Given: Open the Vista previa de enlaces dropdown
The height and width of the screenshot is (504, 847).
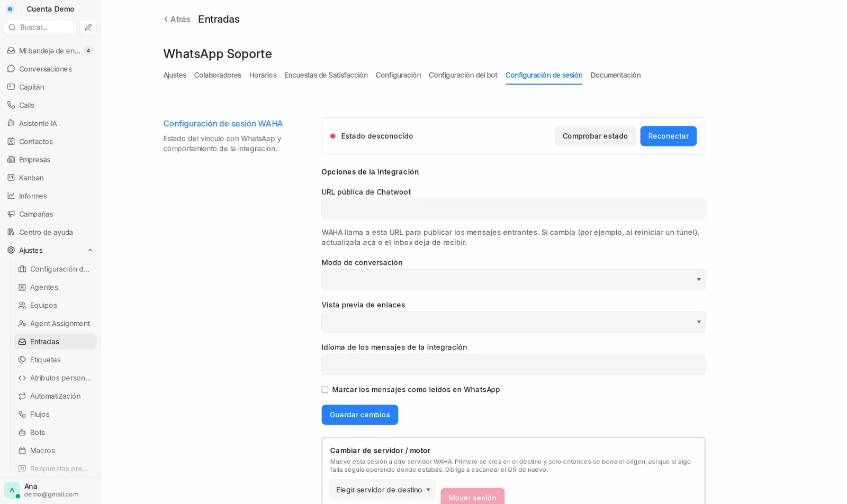Looking at the screenshot, I should 513,322.
